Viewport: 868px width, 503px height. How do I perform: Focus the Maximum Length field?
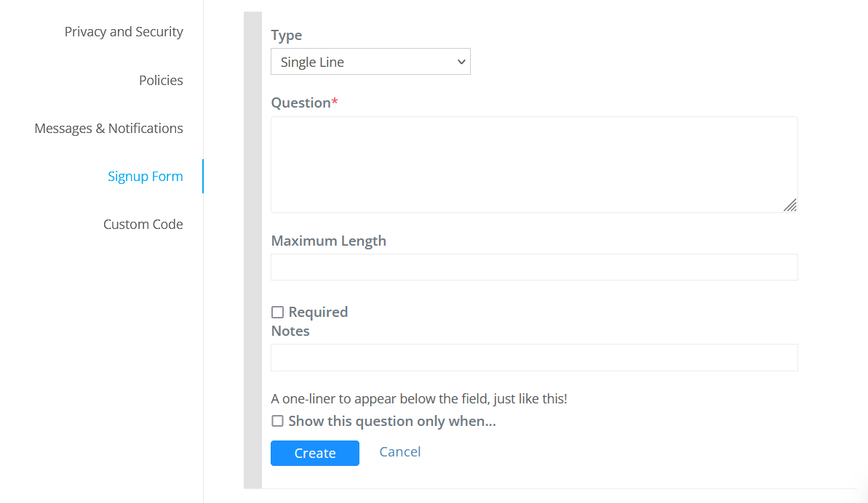pyautogui.click(x=534, y=267)
